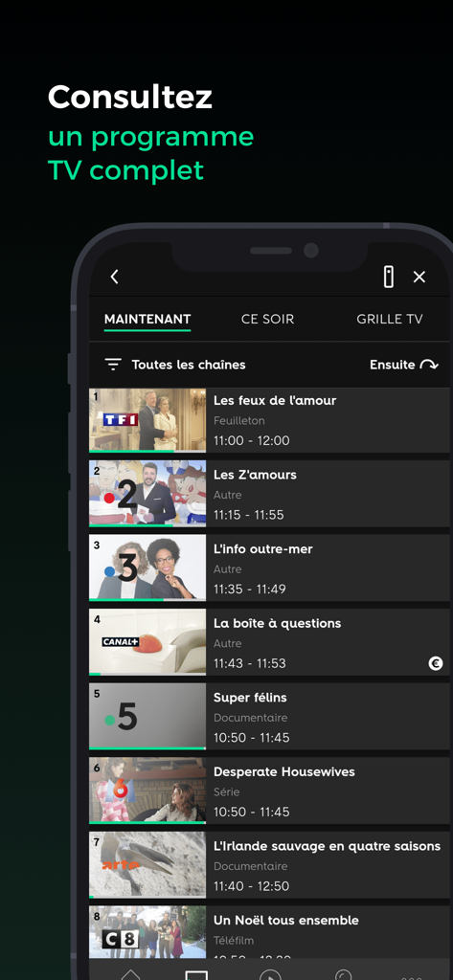Open C8 thumbnail for Un Noël tous ensemble
Image resolution: width=453 pixels, height=980 pixels.
147,932
